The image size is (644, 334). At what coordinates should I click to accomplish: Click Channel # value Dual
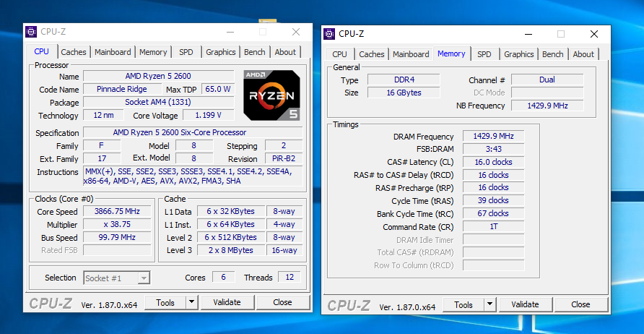[x=547, y=80]
